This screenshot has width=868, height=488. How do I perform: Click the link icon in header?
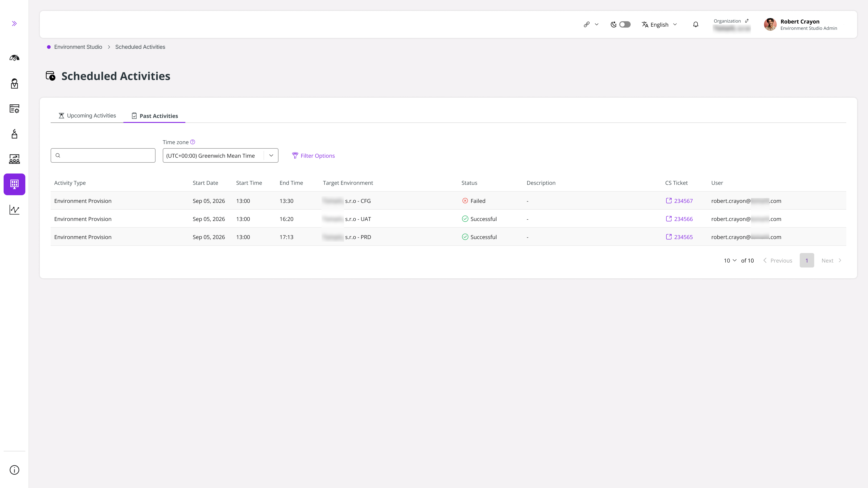coord(587,24)
